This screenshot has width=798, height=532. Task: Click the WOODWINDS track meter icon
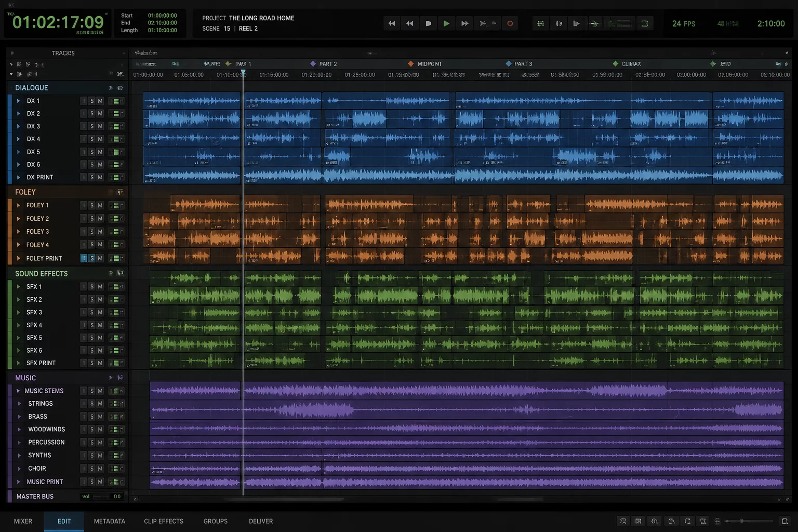[116, 430]
